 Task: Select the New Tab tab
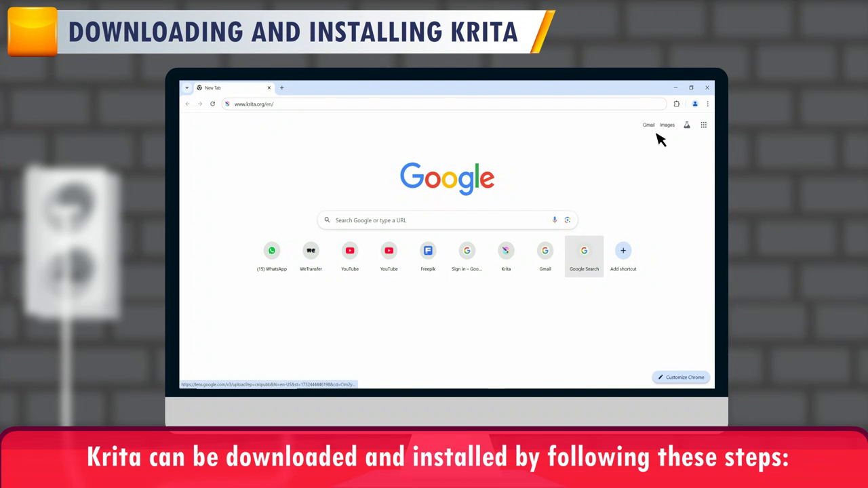coord(234,87)
